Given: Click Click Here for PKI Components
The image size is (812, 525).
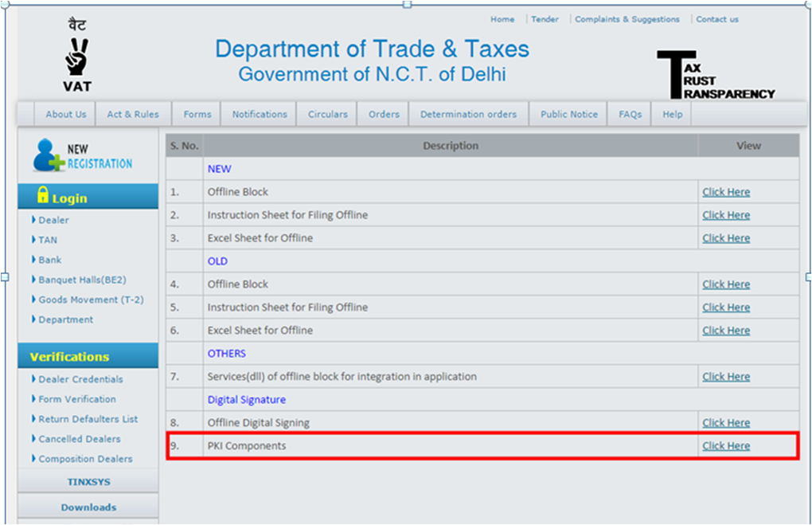Looking at the screenshot, I should [x=725, y=445].
